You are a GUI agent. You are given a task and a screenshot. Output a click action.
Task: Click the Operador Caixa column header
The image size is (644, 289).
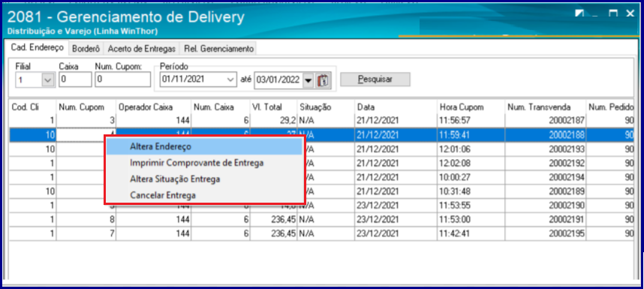pos(154,107)
